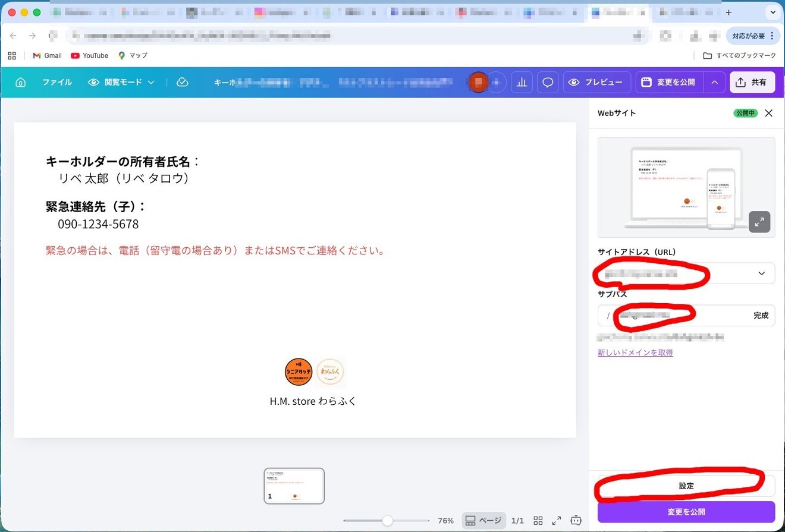Open the browser tab list dropdown
This screenshot has height=532, width=785.
pos(773,12)
